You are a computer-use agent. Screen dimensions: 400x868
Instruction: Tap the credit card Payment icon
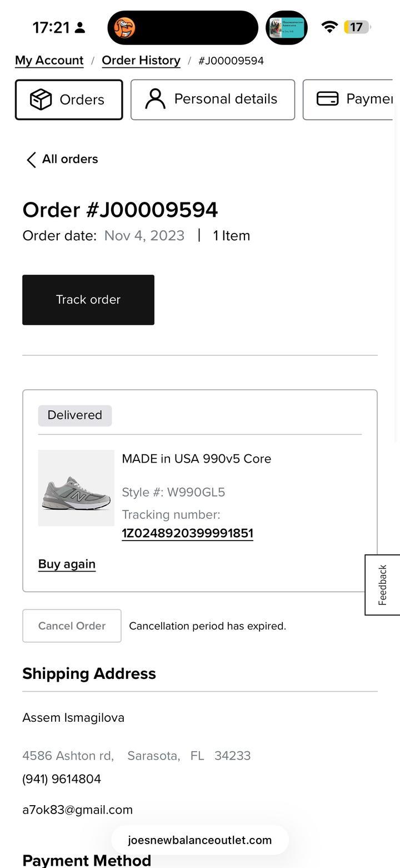pos(327,99)
